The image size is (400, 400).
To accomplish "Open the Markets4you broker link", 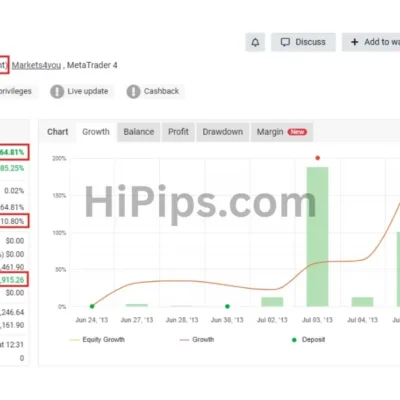I will pos(36,65).
